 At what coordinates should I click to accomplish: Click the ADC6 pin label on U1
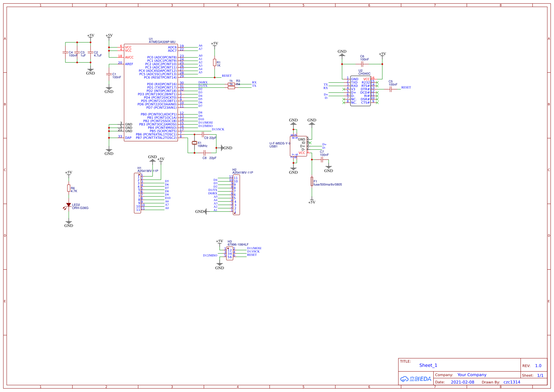(172, 47)
